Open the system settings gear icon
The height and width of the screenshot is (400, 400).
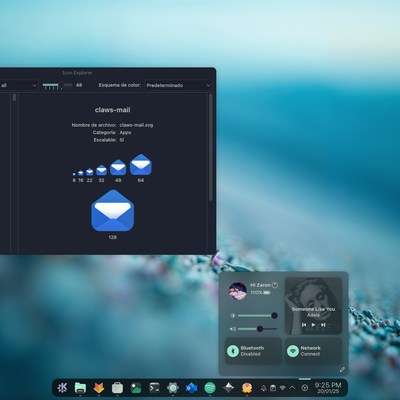click(173, 388)
